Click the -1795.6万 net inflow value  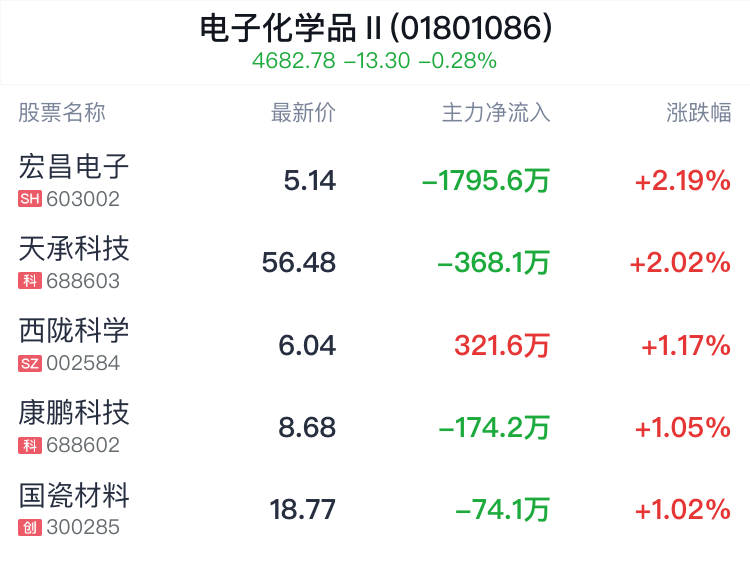pyautogui.click(x=486, y=181)
